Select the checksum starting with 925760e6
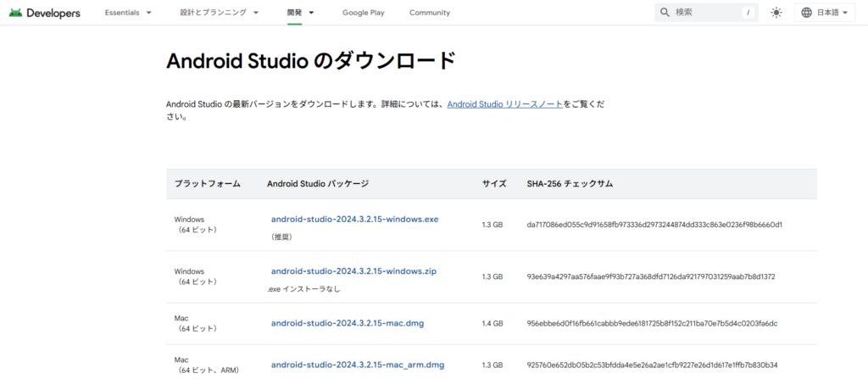The width and height of the screenshot is (868, 379). pos(653,365)
